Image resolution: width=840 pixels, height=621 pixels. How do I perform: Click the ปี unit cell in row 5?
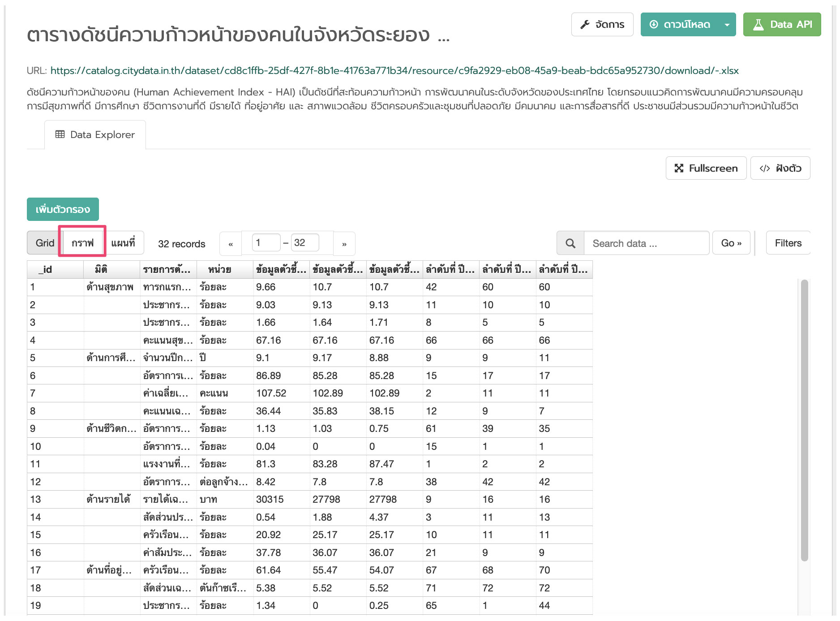tap(225, 358)
